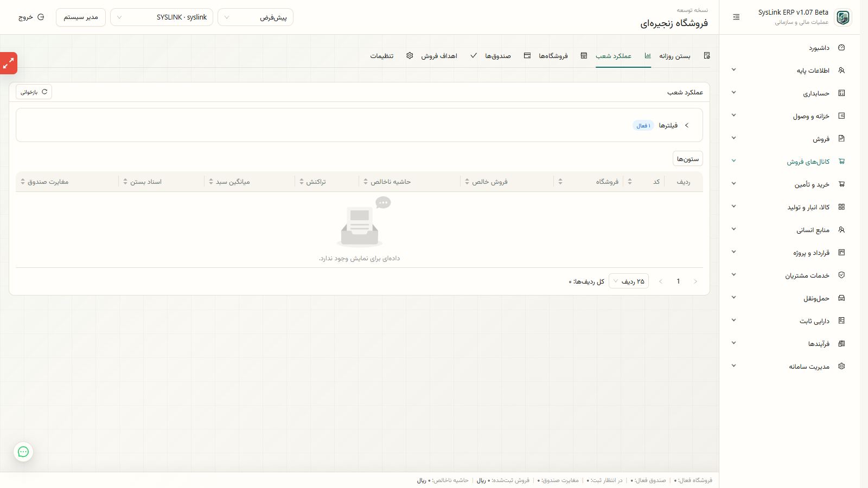Click the مدیریت سامانه gear icon
Viewport: 868px width, 488px height.
click(841, 367)
